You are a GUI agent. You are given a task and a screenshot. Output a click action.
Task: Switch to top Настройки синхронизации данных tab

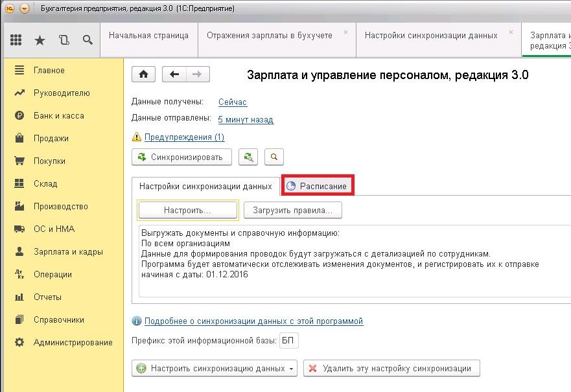(431, 35)
